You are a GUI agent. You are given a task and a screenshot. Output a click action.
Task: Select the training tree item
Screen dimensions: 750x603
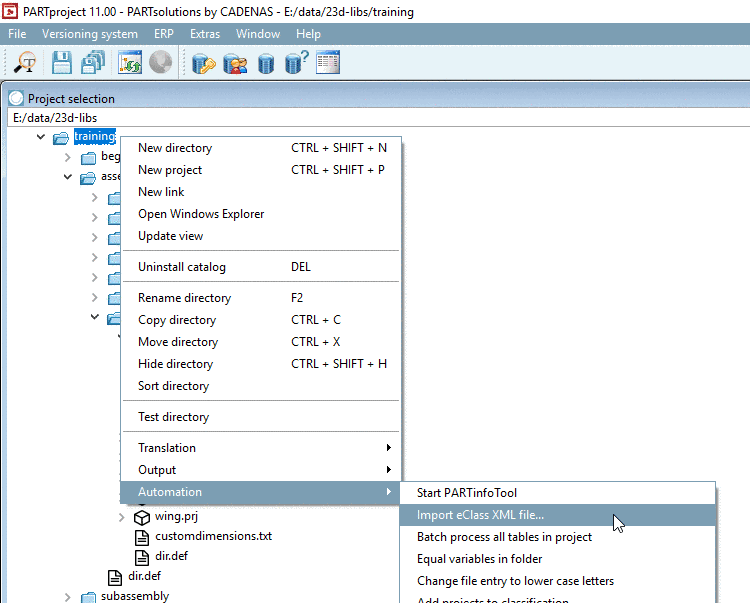[95, 136]
